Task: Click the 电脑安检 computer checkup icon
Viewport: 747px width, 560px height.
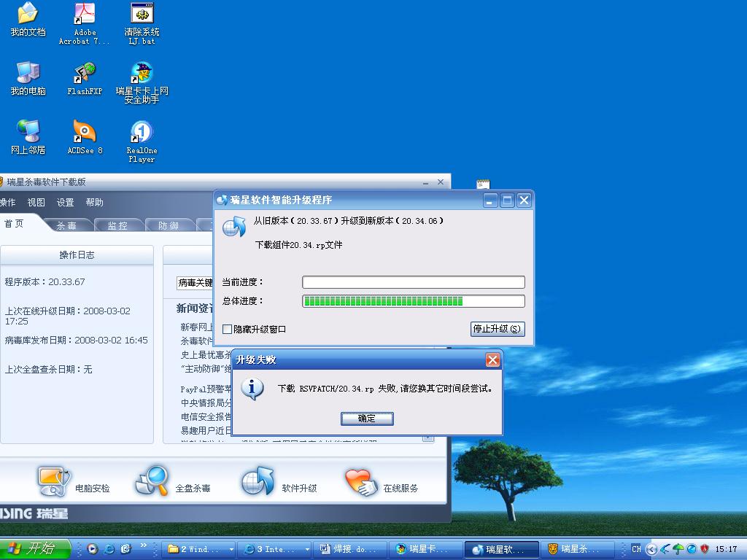Action: [55, 481]
